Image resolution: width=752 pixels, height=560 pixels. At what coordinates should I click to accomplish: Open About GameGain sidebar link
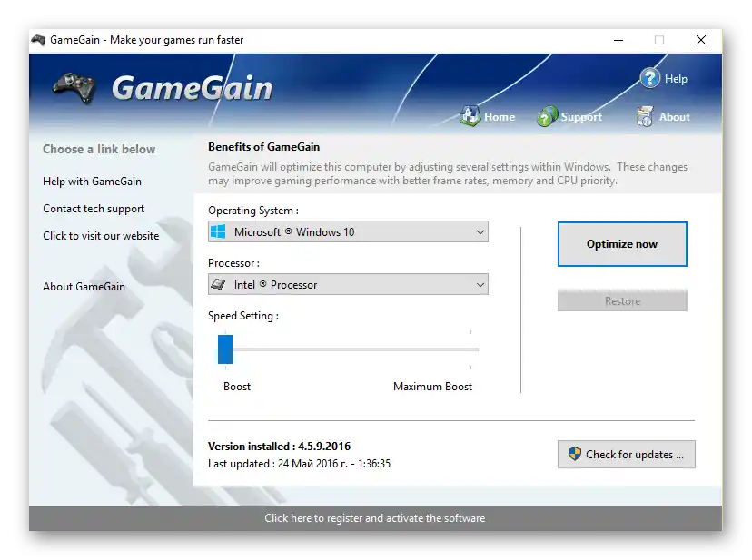84,287
